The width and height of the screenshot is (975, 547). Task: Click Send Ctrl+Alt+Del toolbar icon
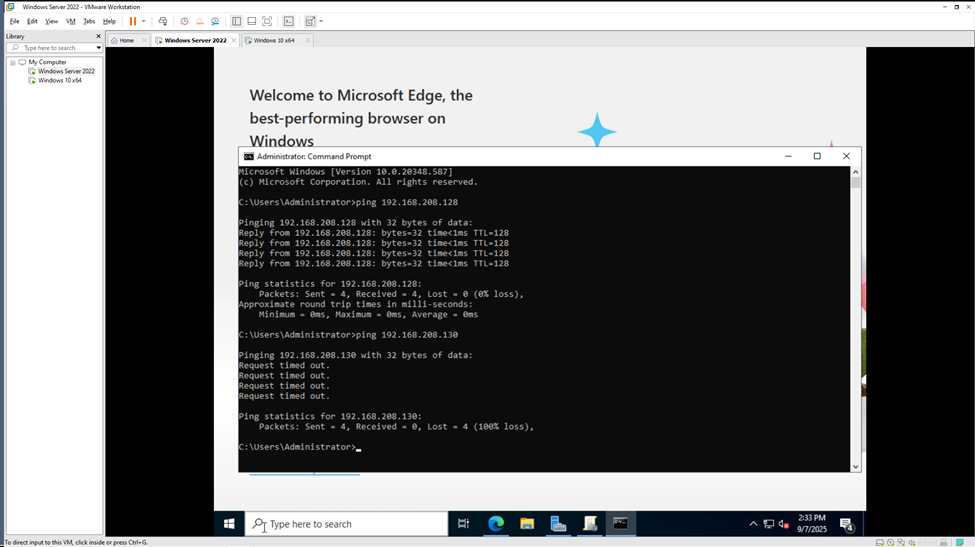pos(163,21)
